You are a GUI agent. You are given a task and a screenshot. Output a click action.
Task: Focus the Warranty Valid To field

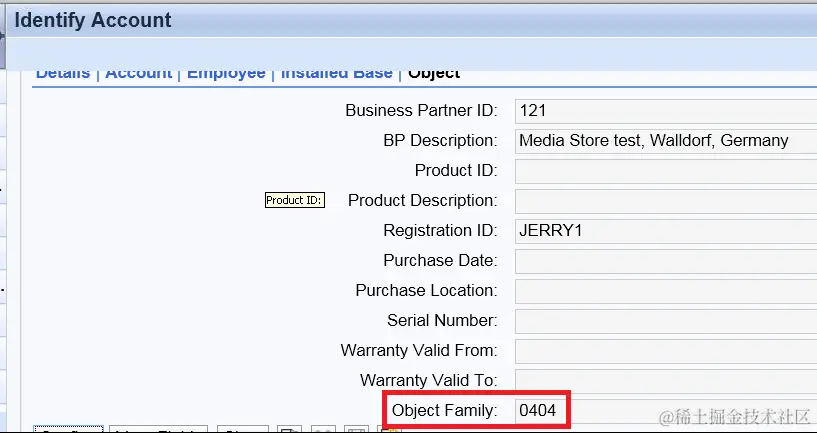point(666,380)
